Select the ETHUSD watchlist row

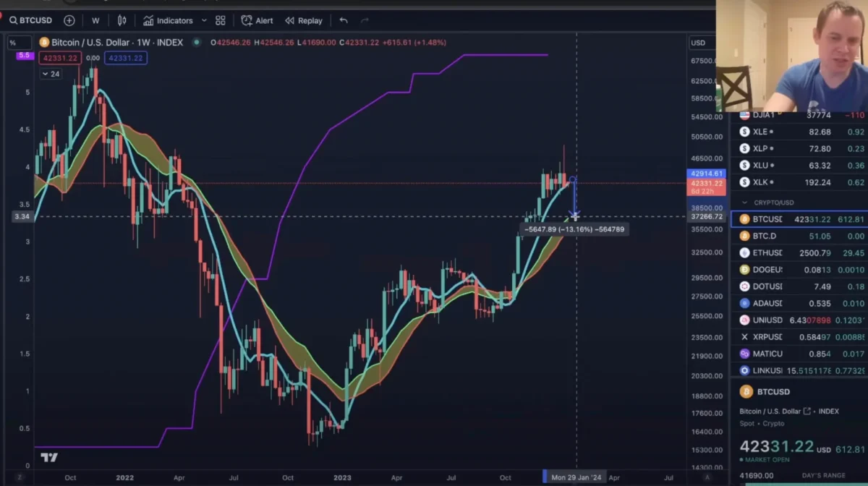click(799, 253)
